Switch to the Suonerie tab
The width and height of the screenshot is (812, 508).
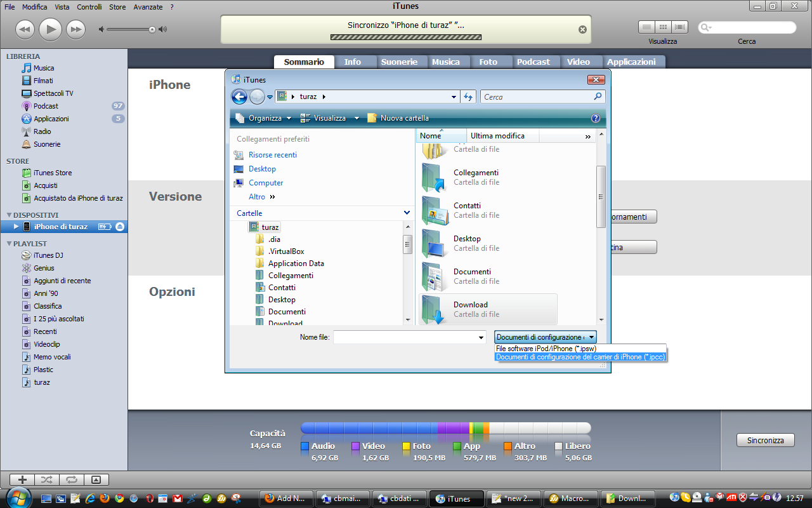[399, 62]
